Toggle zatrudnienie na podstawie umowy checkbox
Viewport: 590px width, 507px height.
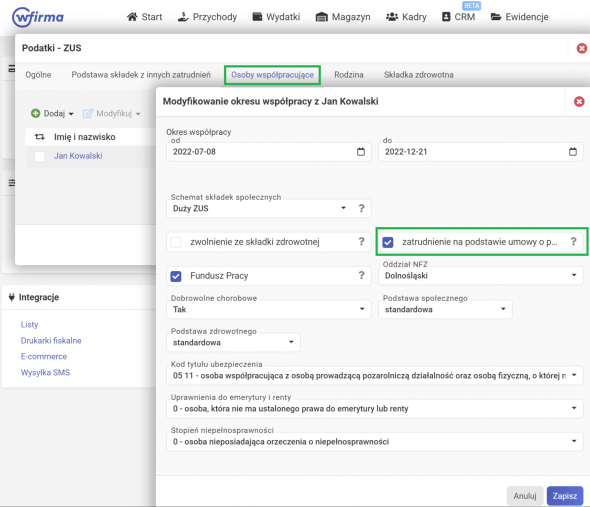pos(388,242)
